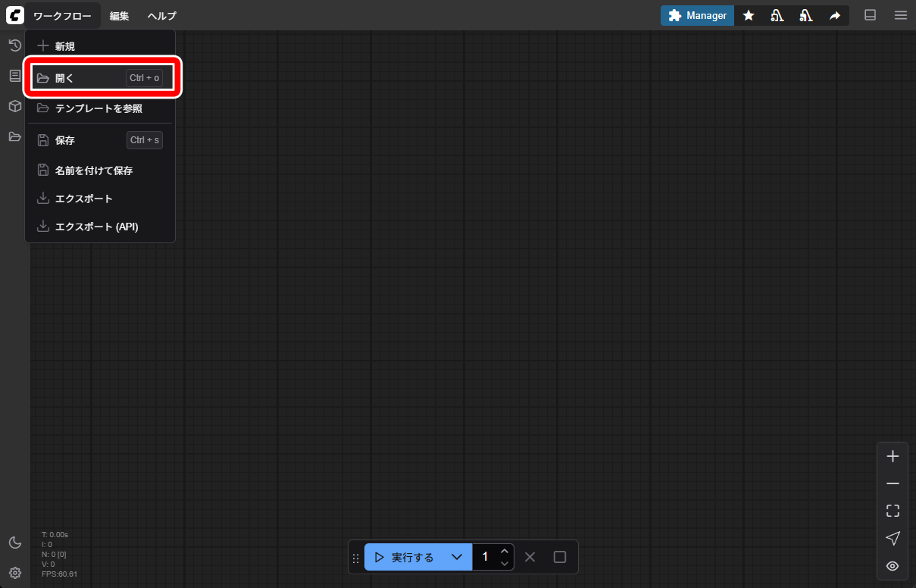Click the clear queue square icon
Screen dimensions: 916x588
(x=560, y=557)
